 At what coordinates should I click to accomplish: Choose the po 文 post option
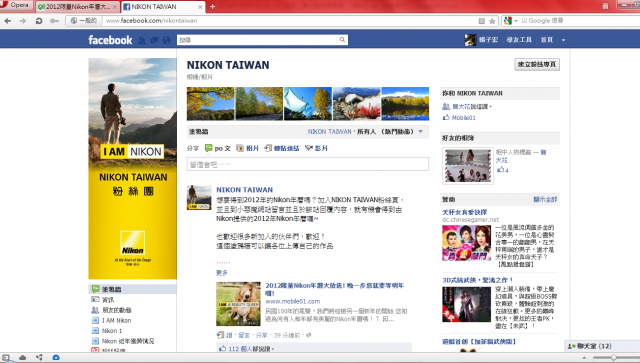click(218, 148)
